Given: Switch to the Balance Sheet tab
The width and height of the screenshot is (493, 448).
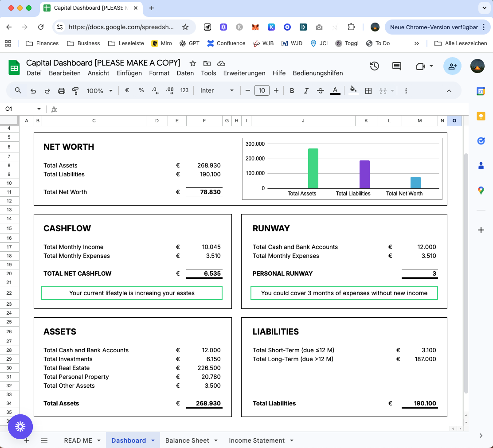Looking at the screenshot, I should [x=187, y=440].
